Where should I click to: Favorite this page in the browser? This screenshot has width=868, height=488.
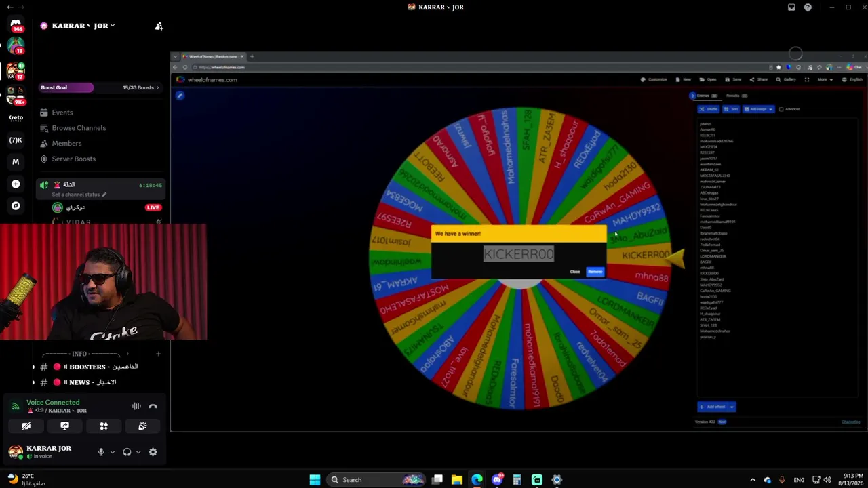(x=778, y=67)
